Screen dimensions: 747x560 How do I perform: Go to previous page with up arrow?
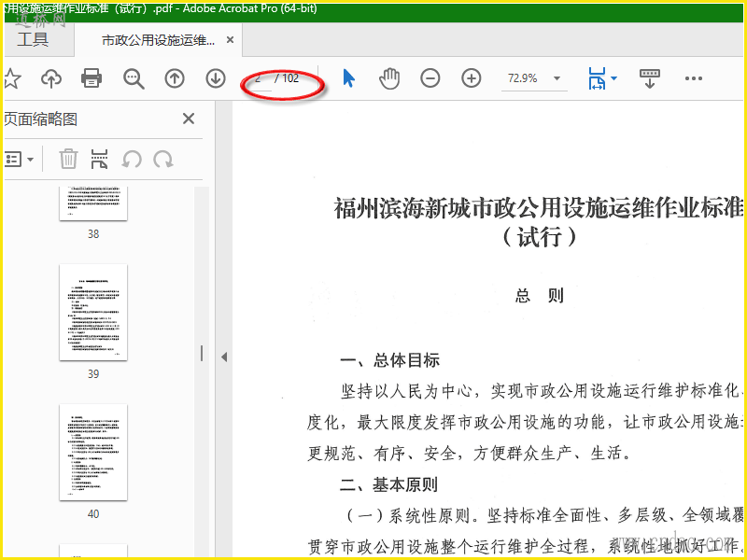pyautogui.click(x=175, y=78)
